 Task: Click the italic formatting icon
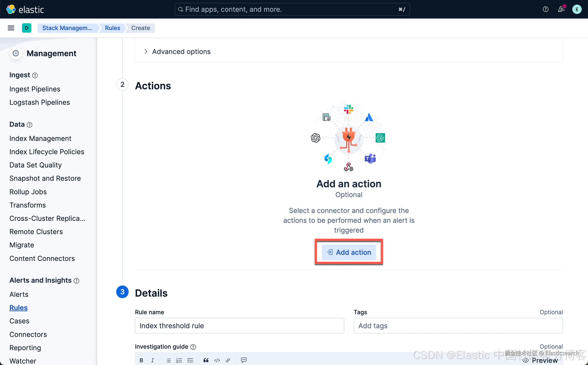[x=152, y=360]
